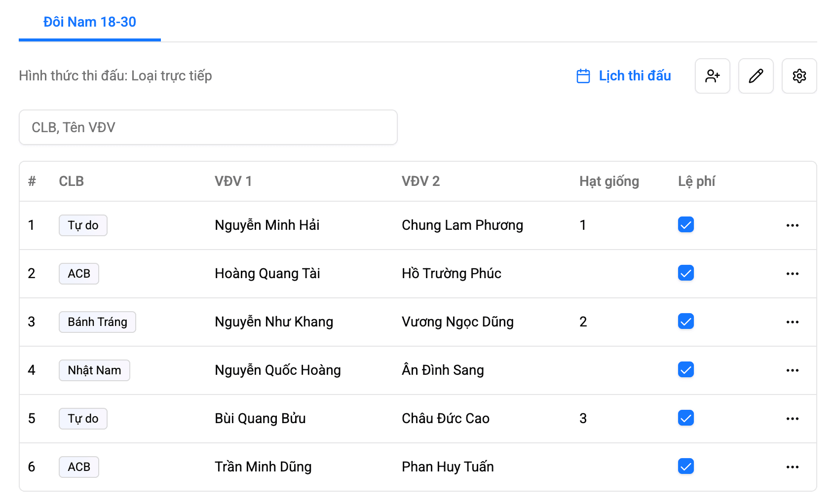The image size is (836, 504).
Task: Click the Nhật Nam club tag
Action: click(94, 370)
